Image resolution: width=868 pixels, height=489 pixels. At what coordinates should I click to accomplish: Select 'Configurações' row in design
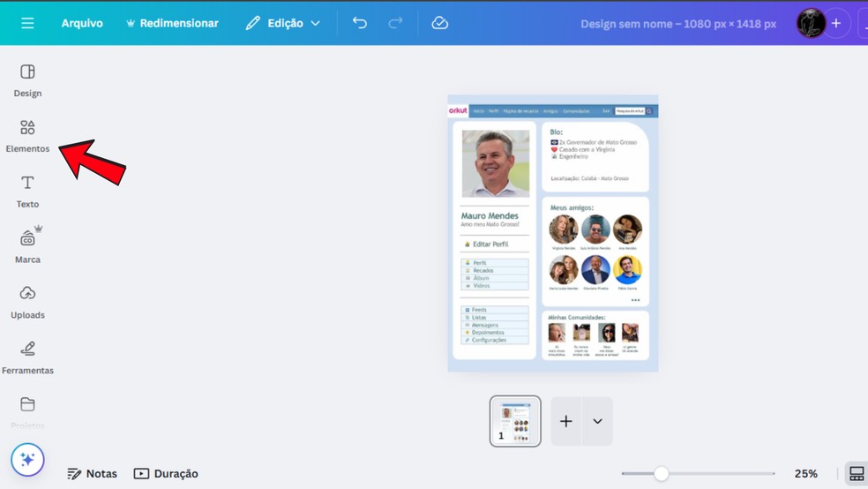click(x=494, y=340)
